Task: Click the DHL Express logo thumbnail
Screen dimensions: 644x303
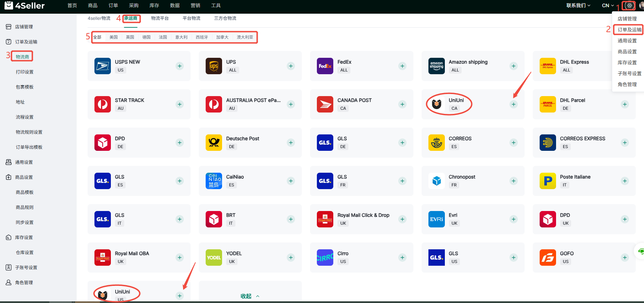Action: tap(548, 66)
